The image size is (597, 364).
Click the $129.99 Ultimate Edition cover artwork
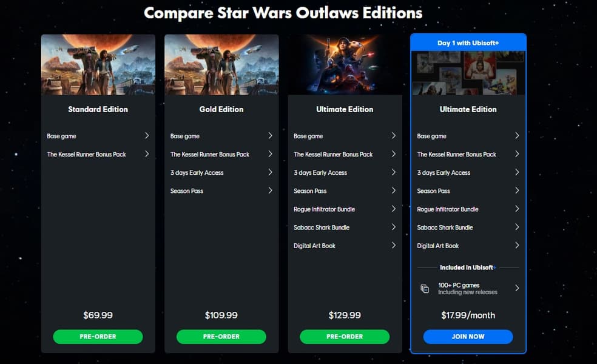[345, 65]
